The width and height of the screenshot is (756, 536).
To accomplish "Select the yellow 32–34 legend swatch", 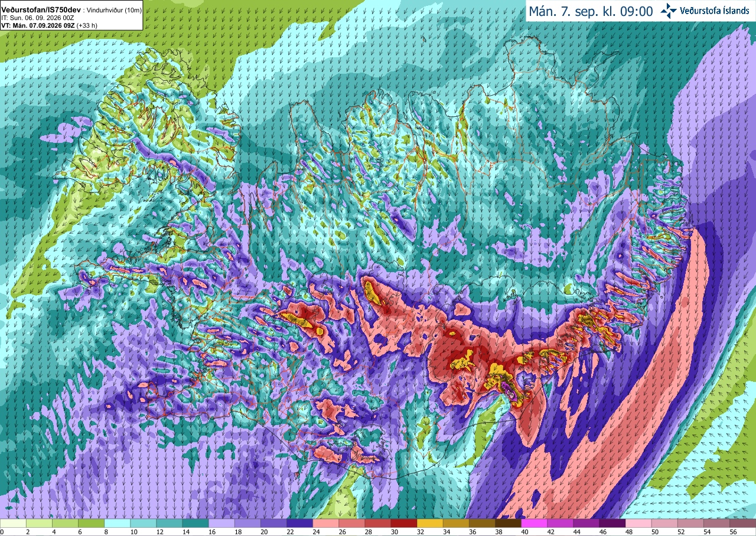I will point(430,523).
